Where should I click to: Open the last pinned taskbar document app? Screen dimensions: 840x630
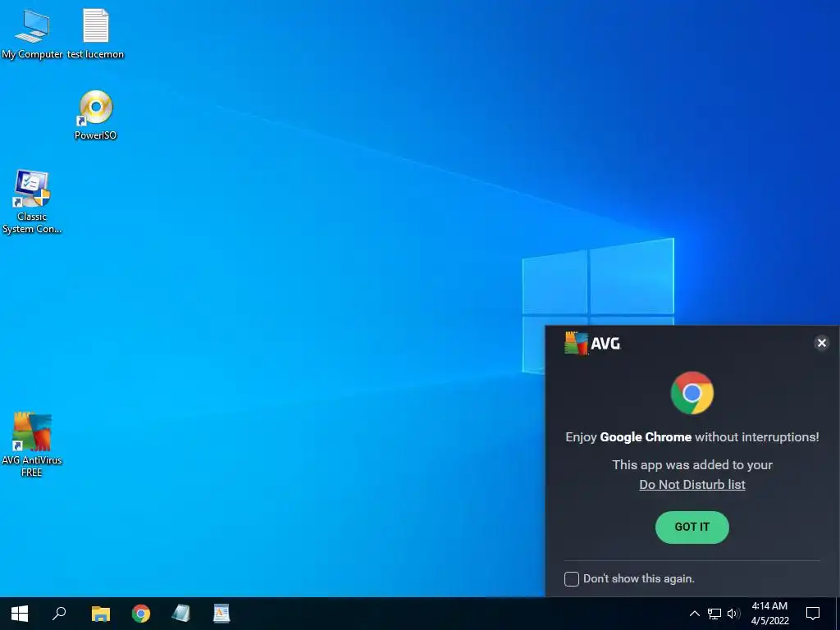pyautogui.click(x=221, y=614)
